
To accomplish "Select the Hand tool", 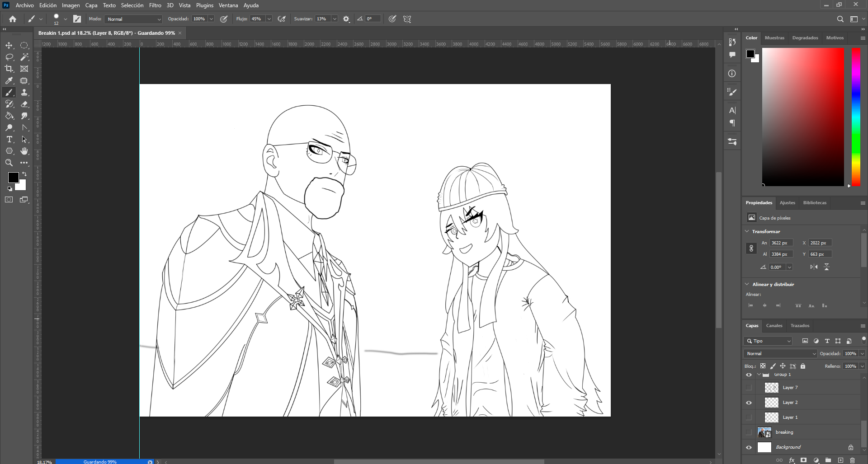I will (24, 151).
